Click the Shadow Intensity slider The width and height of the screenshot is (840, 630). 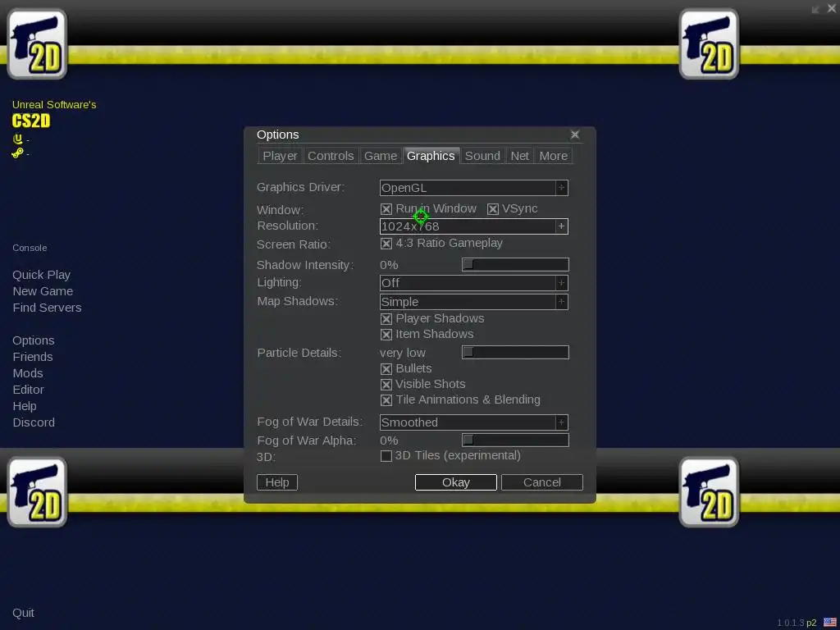tap(515, 264)
